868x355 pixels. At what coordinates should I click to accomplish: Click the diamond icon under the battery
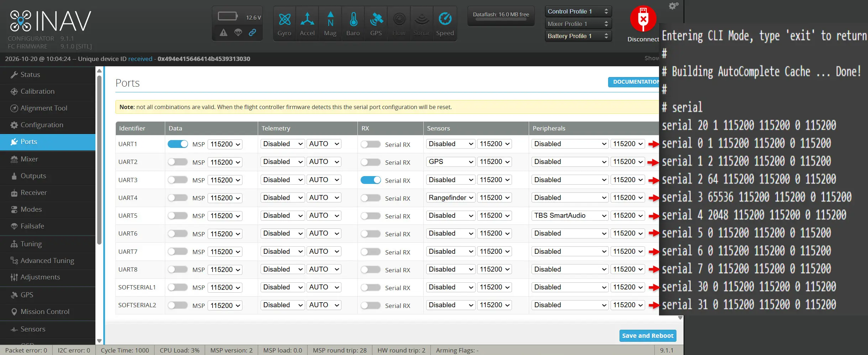[238, 33]
